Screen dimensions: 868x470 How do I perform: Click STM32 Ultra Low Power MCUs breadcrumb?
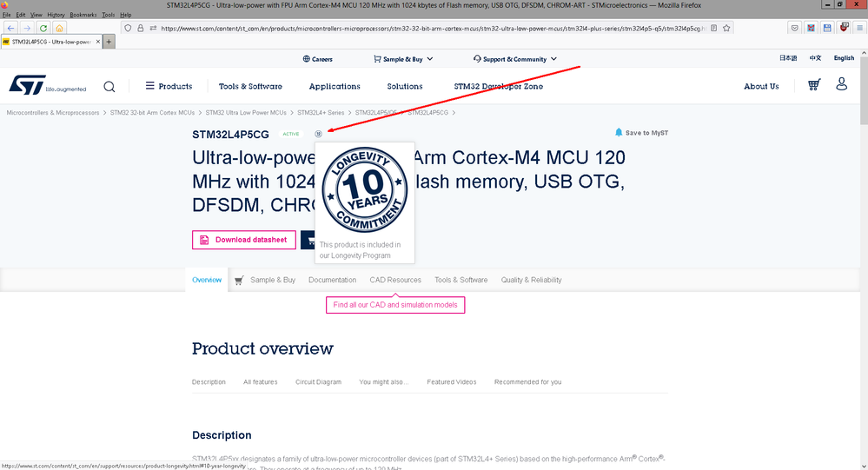tap(246, 112)
